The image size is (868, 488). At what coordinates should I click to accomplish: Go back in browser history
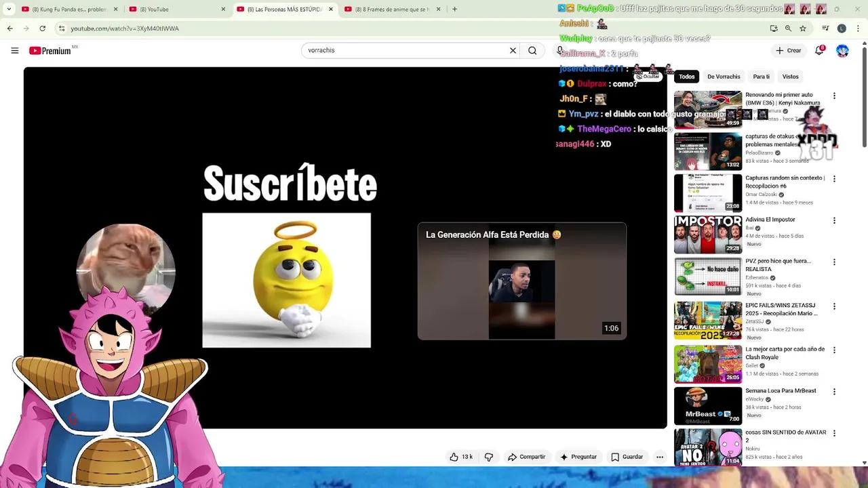[x=9, y=28]
